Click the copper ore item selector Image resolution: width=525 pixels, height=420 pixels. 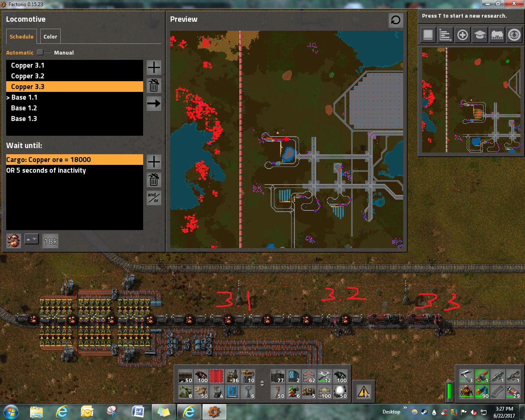[x=14, y=241]
